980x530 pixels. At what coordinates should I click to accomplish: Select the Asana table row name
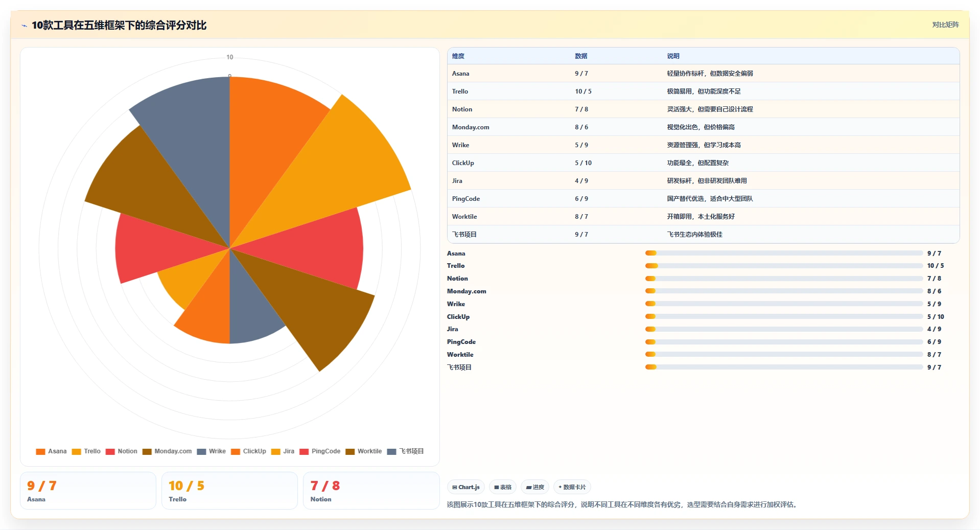point(460,74)
